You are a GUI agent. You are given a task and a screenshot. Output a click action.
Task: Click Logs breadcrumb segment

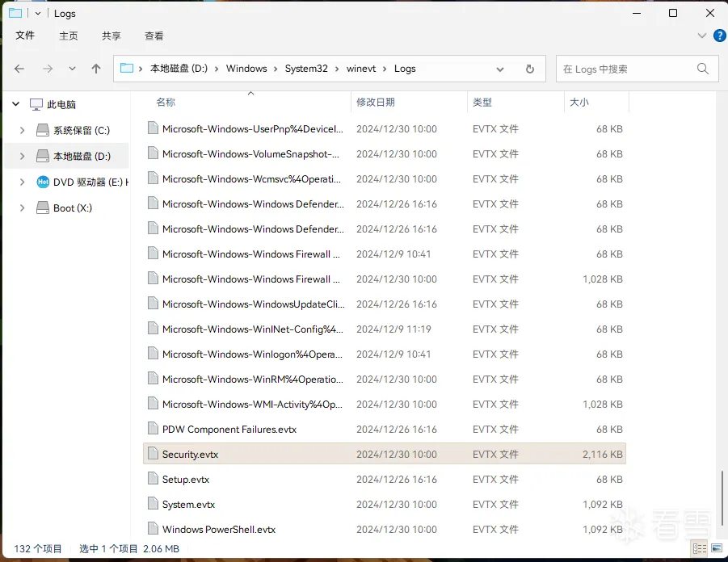coord(405,69)
